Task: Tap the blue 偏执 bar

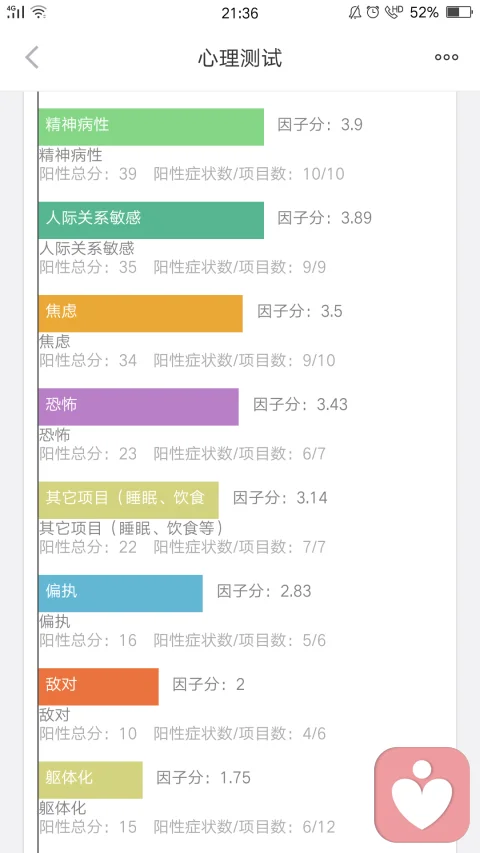Action: click(121, 594)
